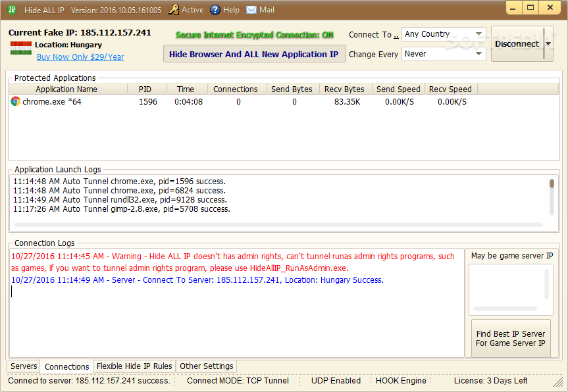Open the Flexible Hide IP Rules tab
This screenshot has height=392, width=568.
click(x=134, y=366)
